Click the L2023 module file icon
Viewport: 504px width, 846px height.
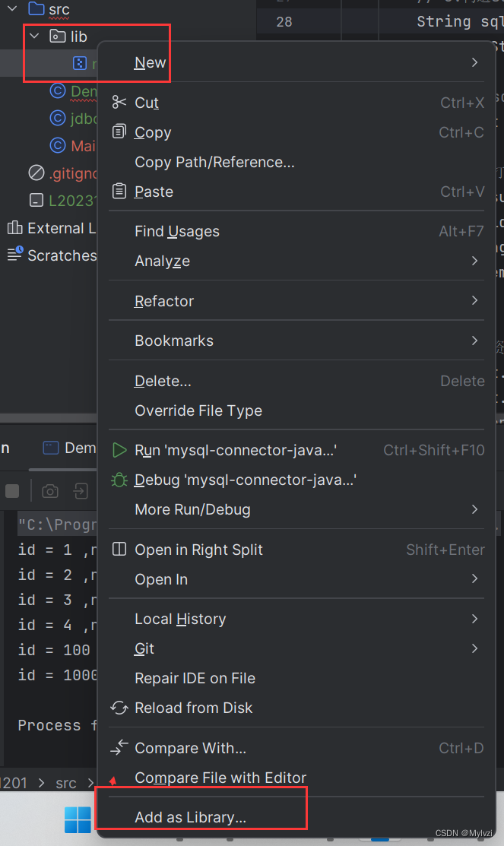(36, 200)
